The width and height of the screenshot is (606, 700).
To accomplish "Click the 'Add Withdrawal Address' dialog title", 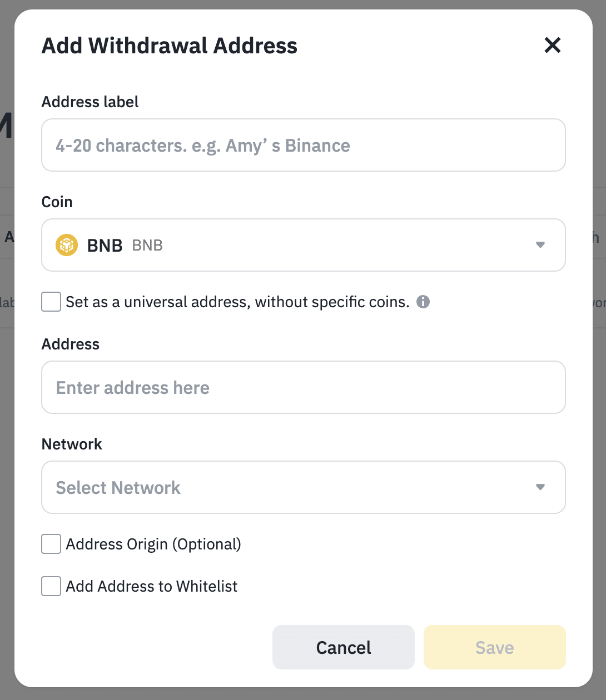I will pos(170,46).
